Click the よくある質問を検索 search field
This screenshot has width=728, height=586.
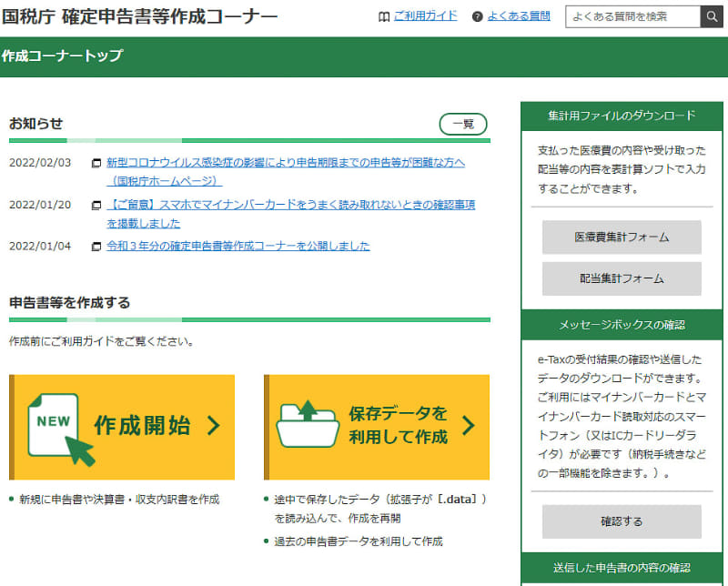pyautogui.click(x=634, y=15)
